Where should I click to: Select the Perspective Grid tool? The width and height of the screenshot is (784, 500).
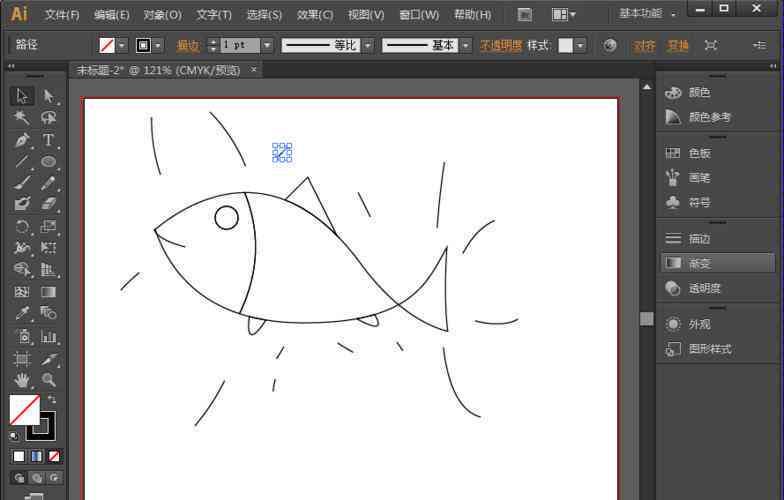click(48, 270)
